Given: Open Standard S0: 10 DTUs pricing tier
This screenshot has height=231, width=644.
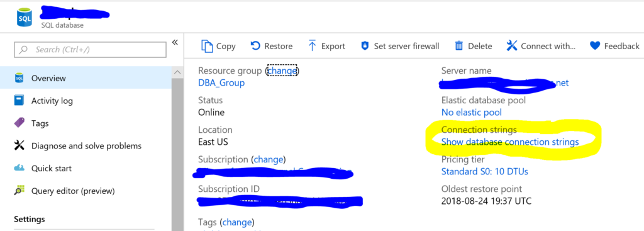Looking at the screenshot, I should pyautogui.click(x=485, y=171).
